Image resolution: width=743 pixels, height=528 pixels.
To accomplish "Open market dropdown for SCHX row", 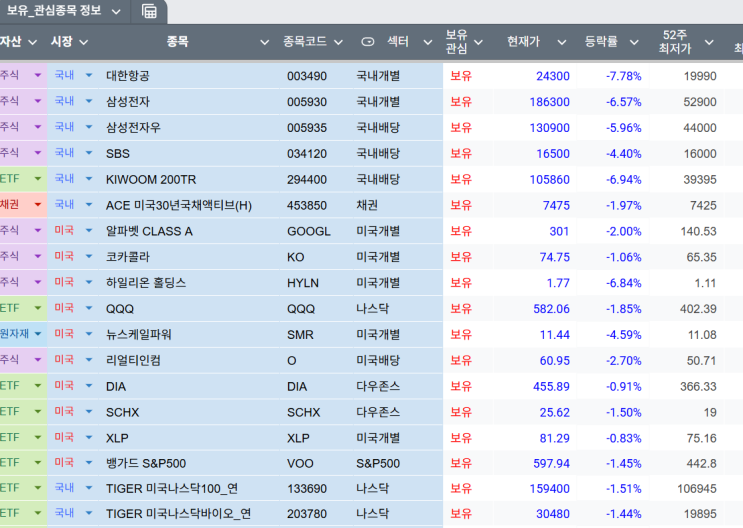I will pos(89,411).
